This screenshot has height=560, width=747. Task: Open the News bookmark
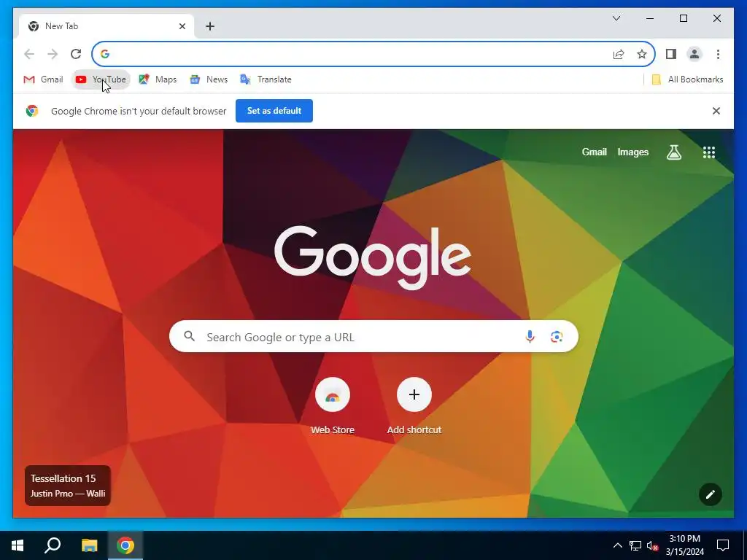point(209,79)
